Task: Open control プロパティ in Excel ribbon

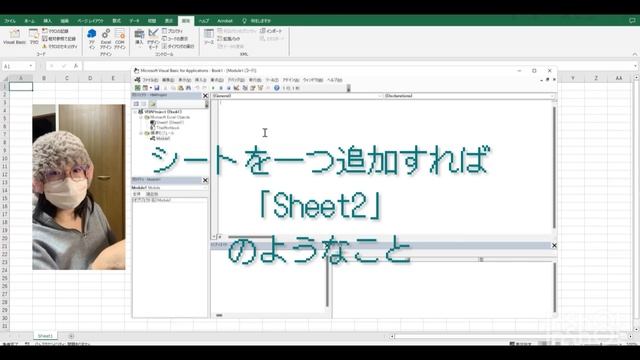Action: tap(173, 31)
